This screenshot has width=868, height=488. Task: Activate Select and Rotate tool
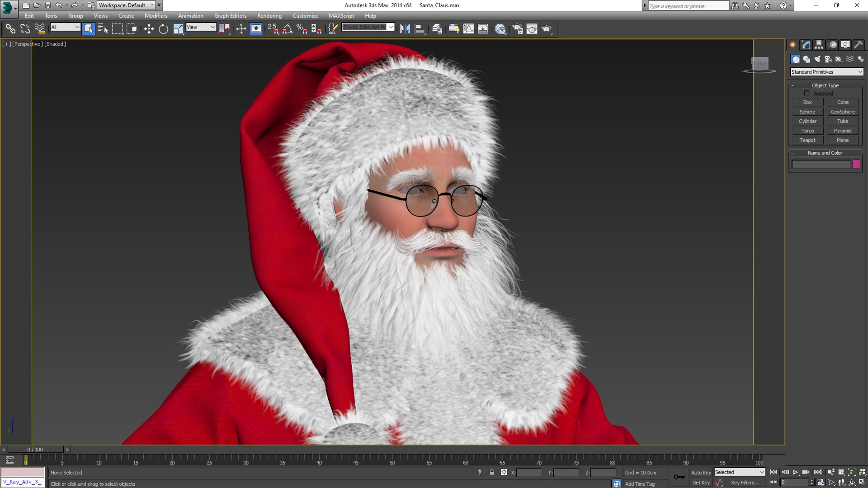click(163, 29)
